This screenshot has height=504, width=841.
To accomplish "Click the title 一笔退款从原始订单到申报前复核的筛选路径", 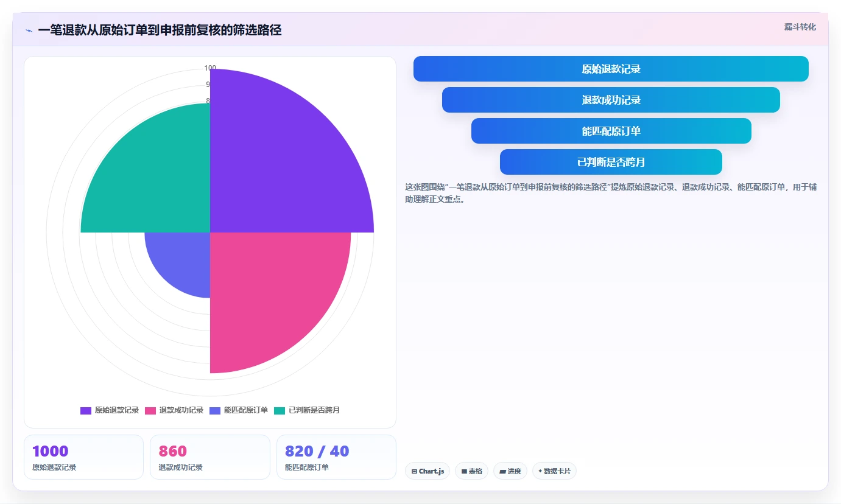I will (160, 30).
